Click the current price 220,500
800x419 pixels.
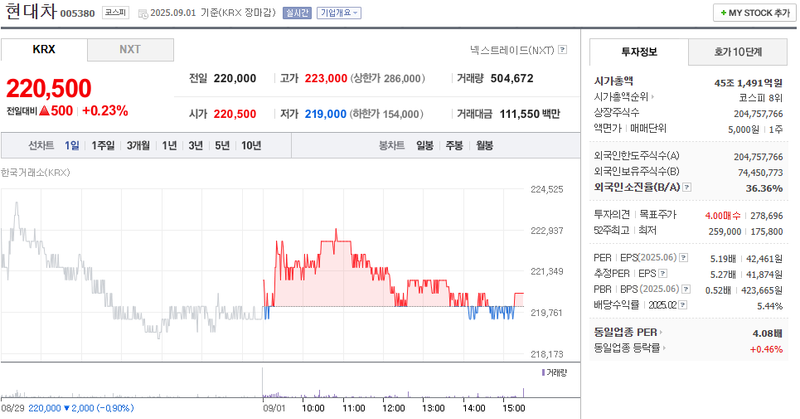tap(49, 88)
